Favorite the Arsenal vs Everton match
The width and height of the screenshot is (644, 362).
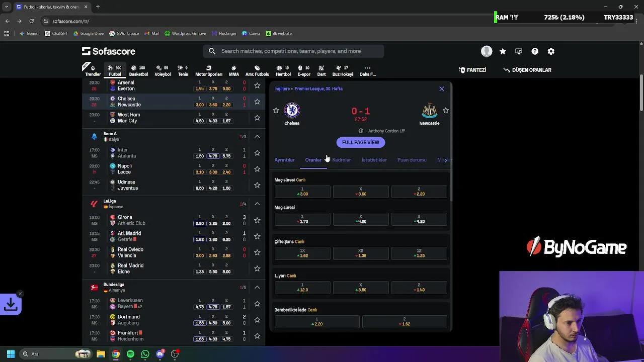click(257, 85)
